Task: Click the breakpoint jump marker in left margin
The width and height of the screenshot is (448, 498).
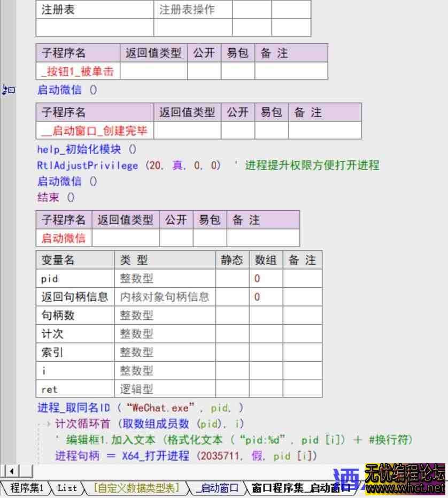Action: click(x=8, y=90)
